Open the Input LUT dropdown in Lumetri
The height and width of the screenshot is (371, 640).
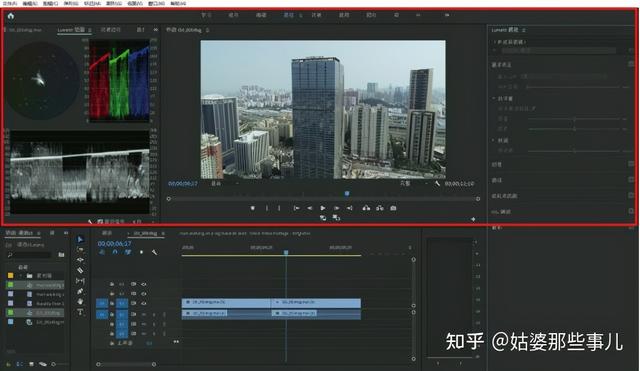coord(563,76)
